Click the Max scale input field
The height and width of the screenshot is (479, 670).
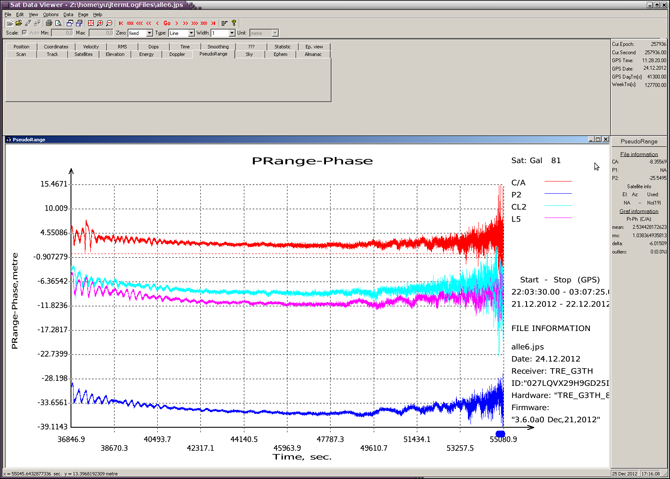pyautogui.click(x=101, y=33)
